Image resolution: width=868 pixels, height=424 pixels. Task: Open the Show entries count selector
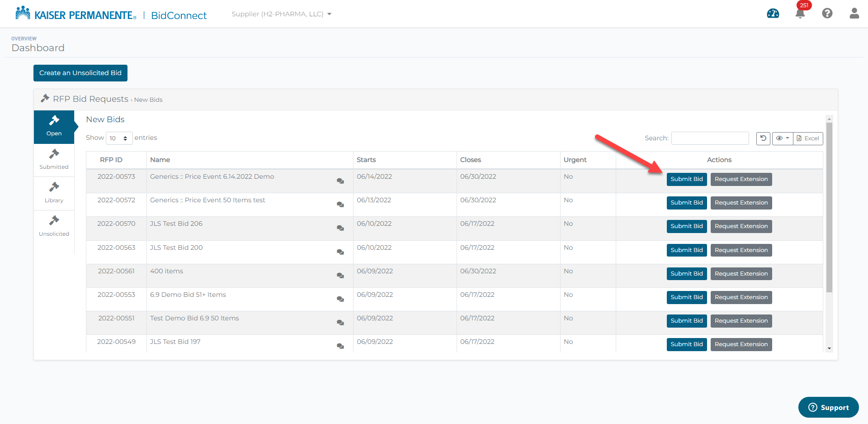pyautogui.click(x=119, y=138)
